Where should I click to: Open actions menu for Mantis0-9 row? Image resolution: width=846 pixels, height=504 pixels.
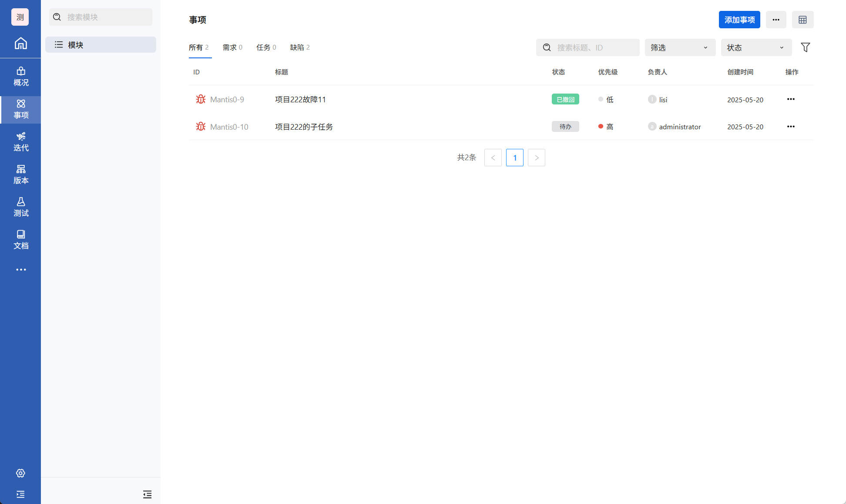791,99
